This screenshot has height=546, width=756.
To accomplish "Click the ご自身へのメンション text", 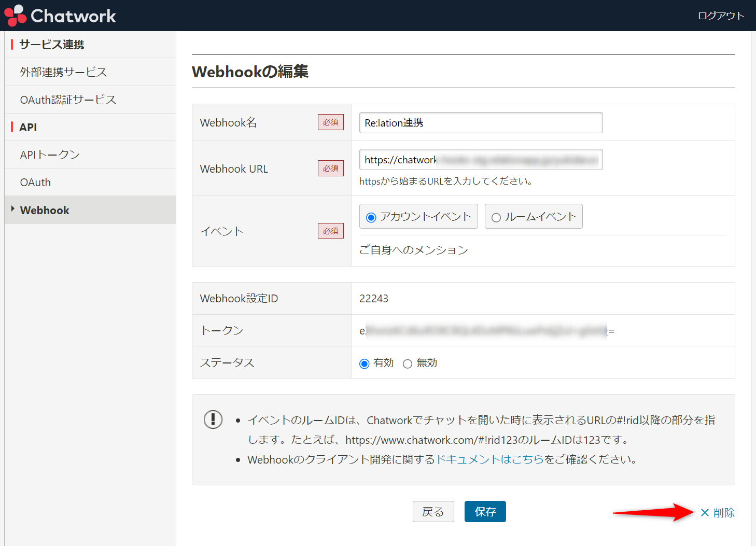I will tap(414, 250).
